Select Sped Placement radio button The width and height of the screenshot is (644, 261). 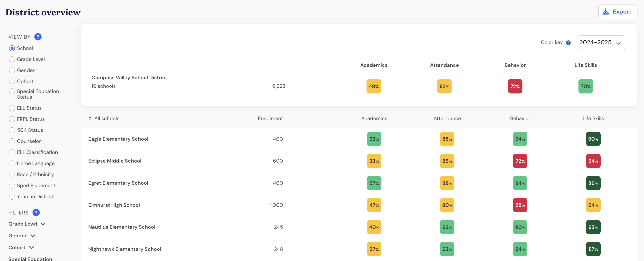point(12,185)
